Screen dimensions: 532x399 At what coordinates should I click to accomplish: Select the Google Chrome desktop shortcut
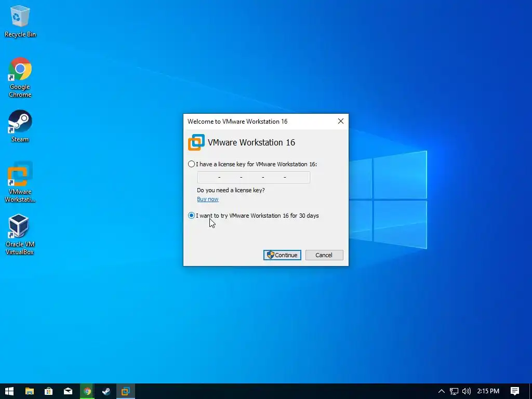point(20,77)
